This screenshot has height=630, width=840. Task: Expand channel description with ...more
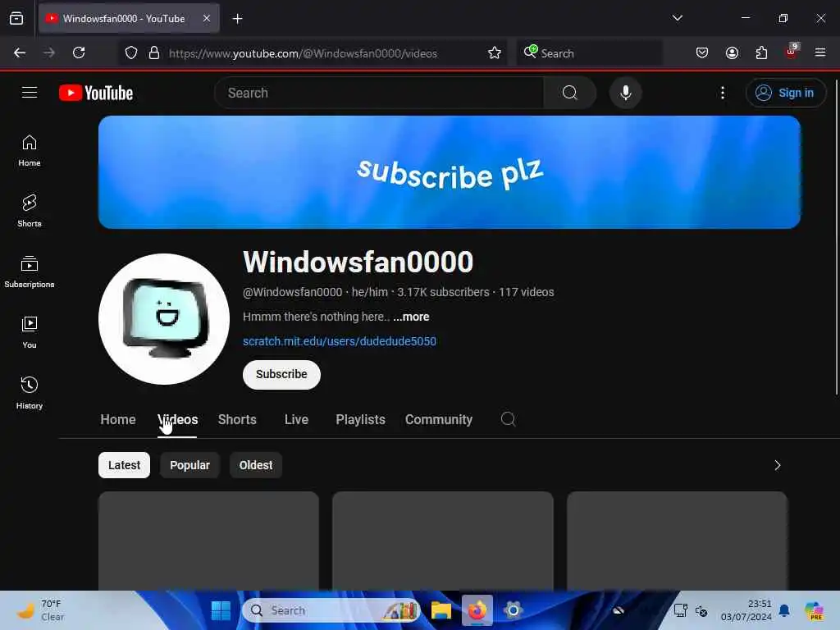pos(411,317)
